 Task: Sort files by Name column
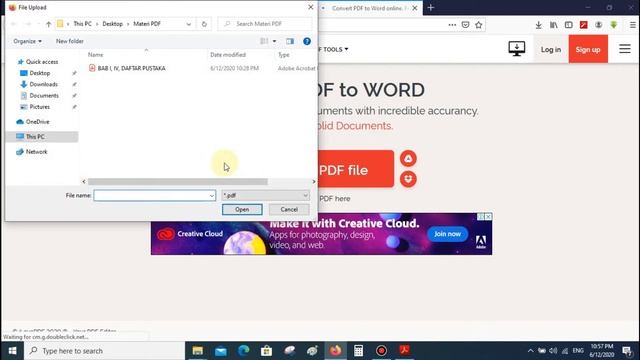click(96, 55)
